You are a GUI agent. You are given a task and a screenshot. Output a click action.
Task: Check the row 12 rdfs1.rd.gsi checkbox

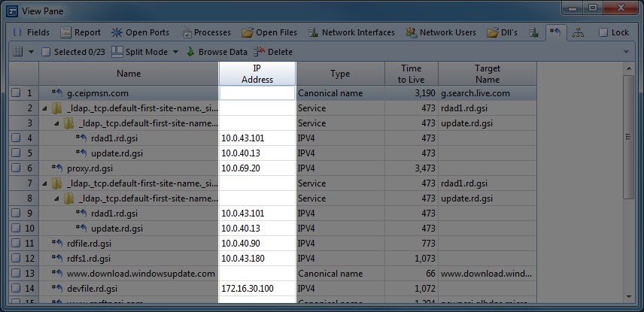point(16,259)
